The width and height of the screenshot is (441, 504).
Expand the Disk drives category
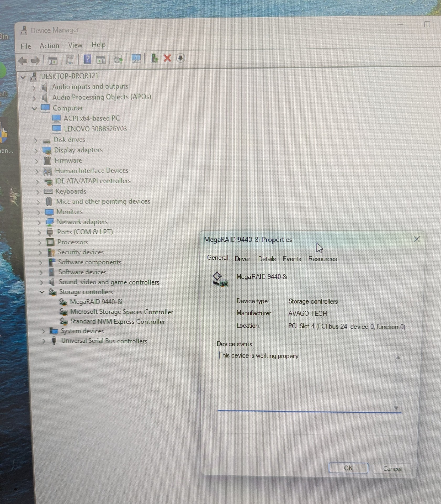[x=36, y=140]
